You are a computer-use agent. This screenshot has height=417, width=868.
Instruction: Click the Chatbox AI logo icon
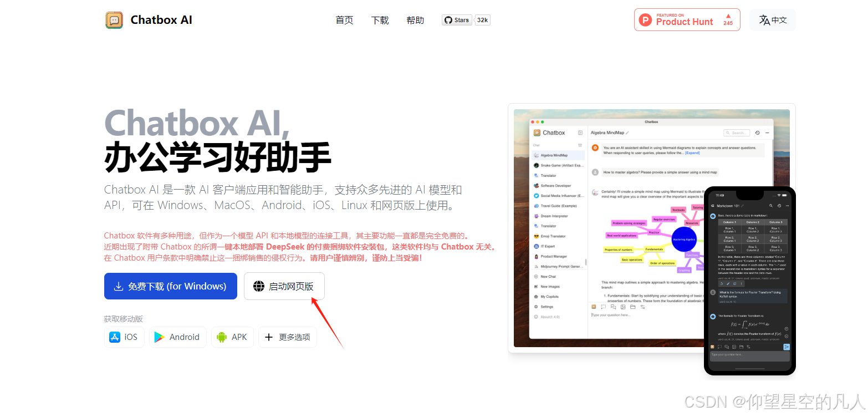(114, 20)
